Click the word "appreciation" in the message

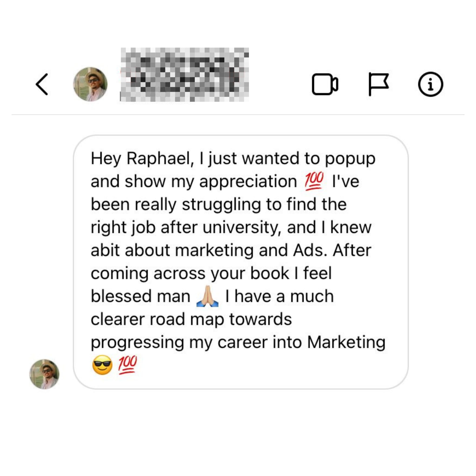coord(248,181)
